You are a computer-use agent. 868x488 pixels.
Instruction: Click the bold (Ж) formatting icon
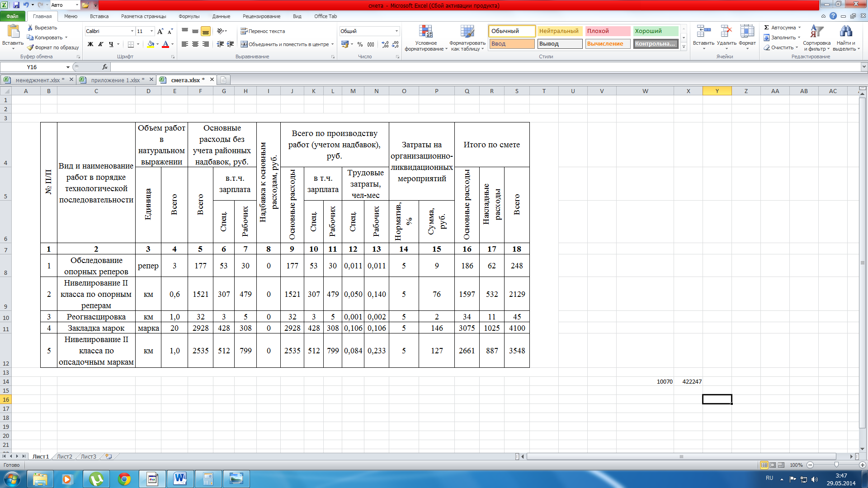coord(90,44)
